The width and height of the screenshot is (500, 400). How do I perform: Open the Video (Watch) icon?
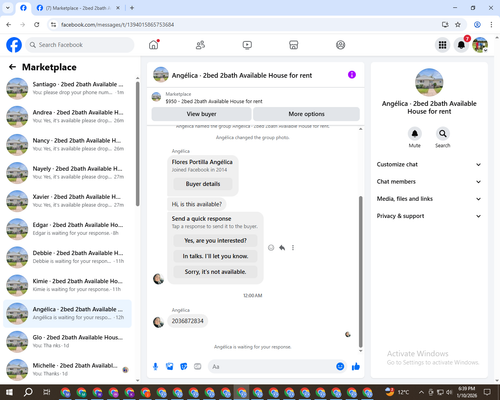(x=247, y=45)
